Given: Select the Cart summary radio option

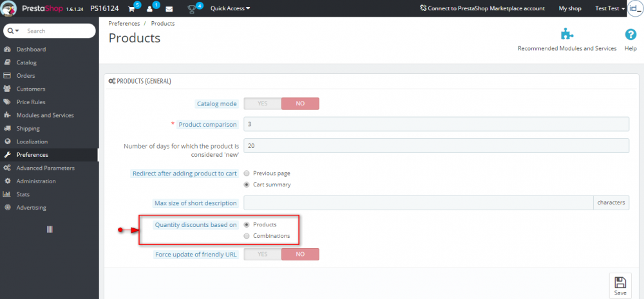Looking at the screenshot, I should [x=247, y=185].
